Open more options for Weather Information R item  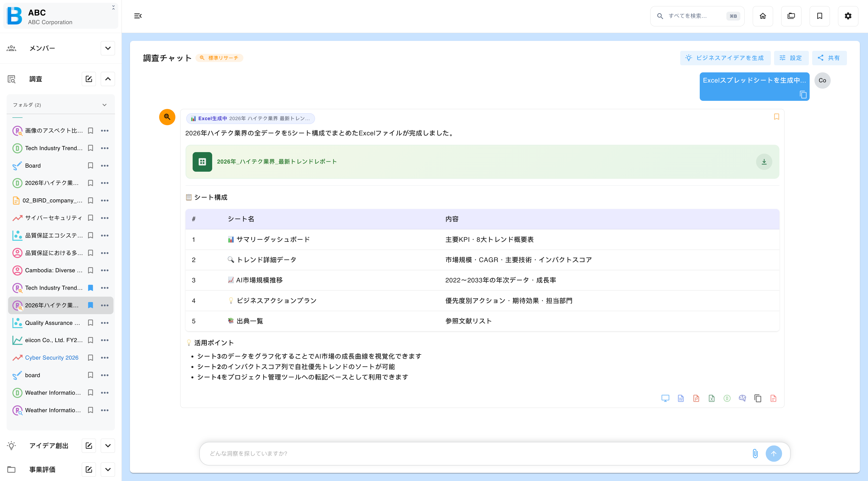click(105, 410)
